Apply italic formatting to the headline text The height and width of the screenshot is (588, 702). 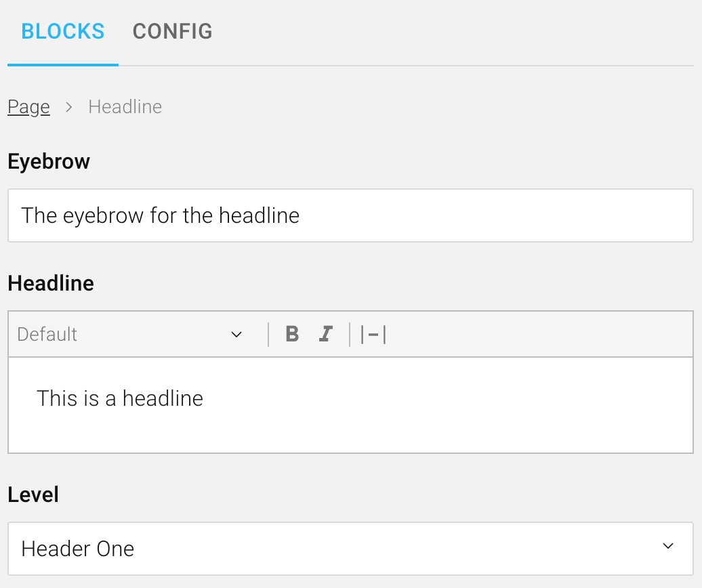[325, 334]
